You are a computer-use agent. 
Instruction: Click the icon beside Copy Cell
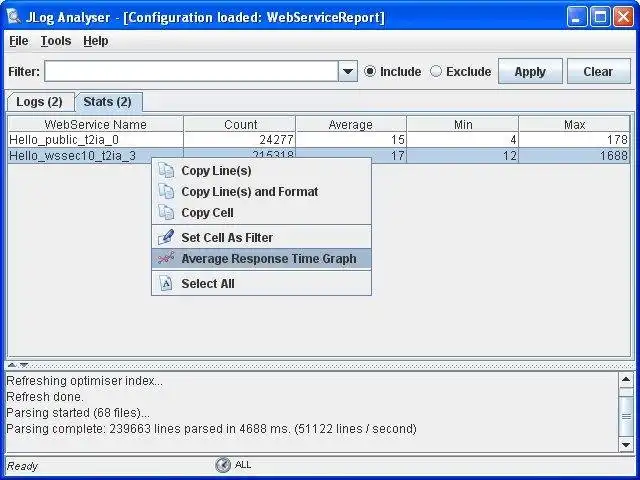166,213
